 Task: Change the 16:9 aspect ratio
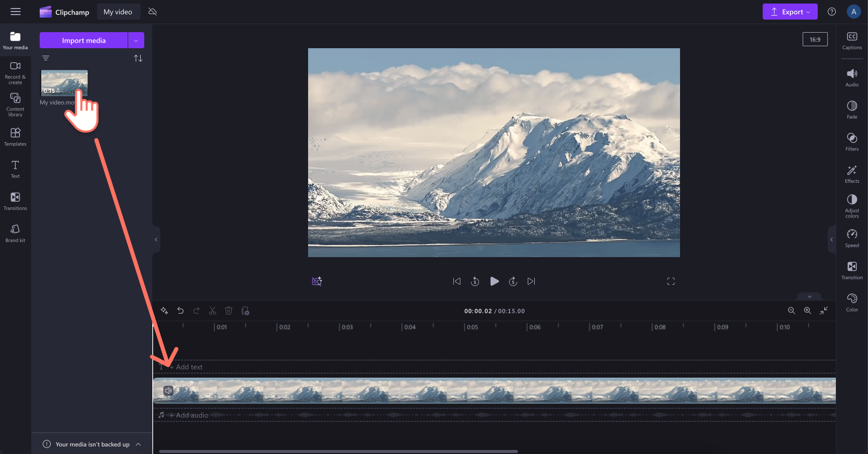(x=815, y=40)
